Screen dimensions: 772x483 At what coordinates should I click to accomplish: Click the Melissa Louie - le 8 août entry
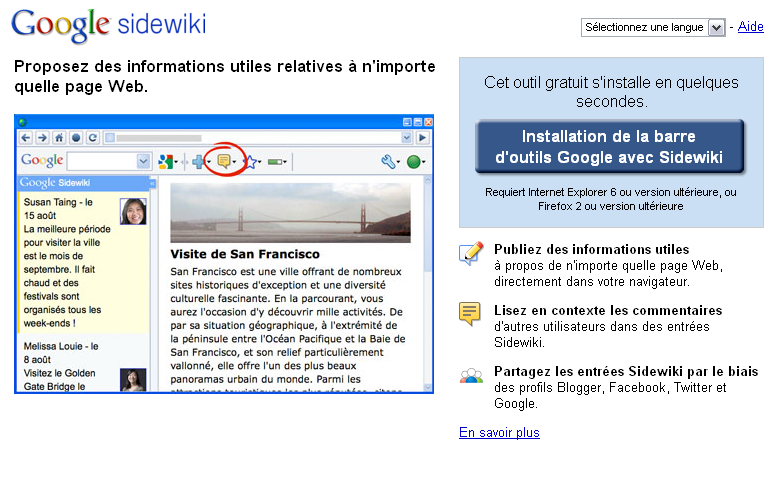tap(83, 365)
